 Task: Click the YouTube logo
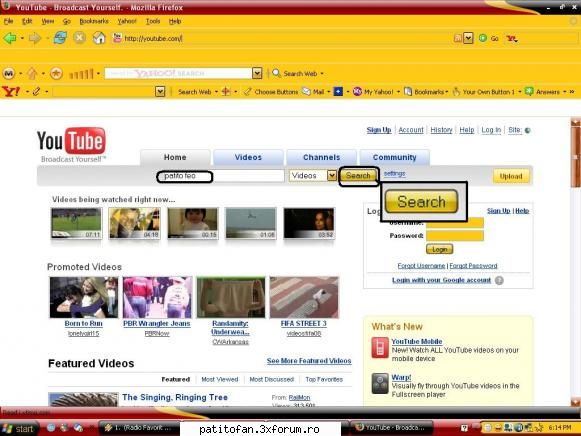click(x=72, y=145)
